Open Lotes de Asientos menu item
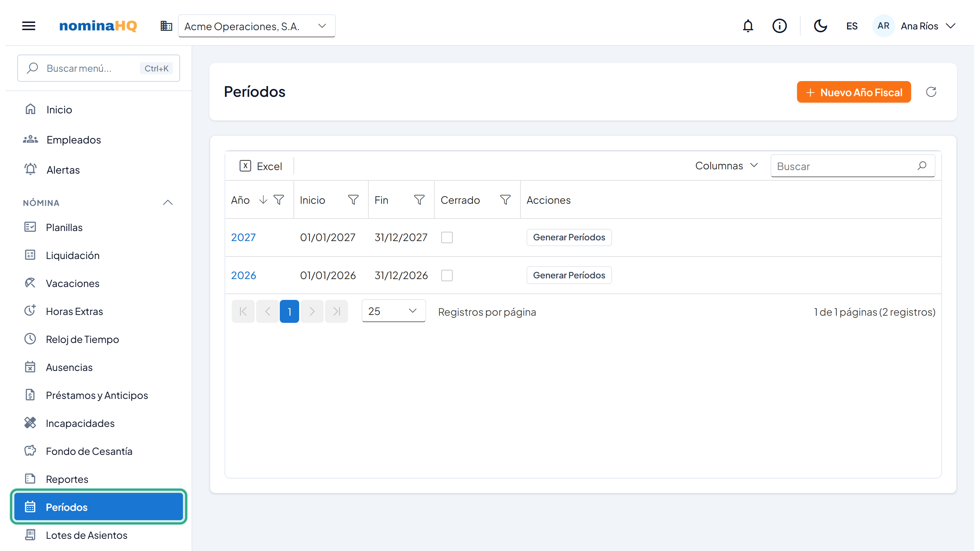 98,536
